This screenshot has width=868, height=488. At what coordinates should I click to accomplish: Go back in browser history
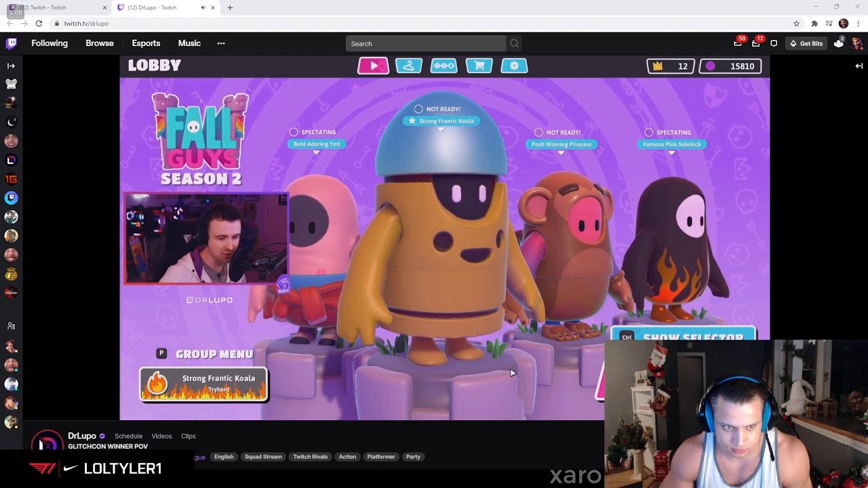(x=9, y=23)
